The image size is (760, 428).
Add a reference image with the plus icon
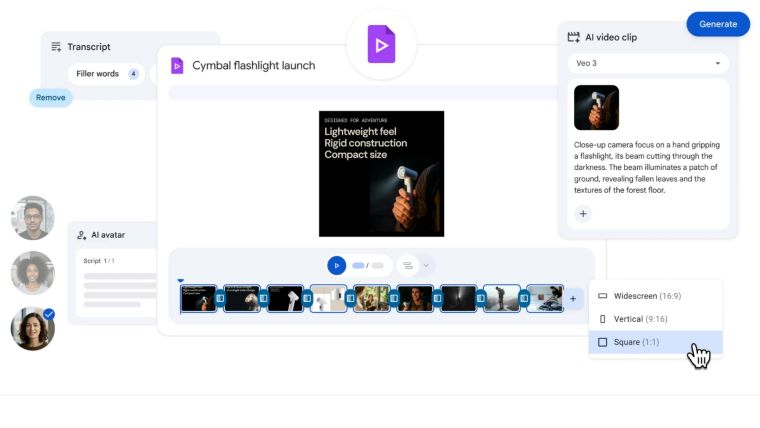click(x=583, y=213)
